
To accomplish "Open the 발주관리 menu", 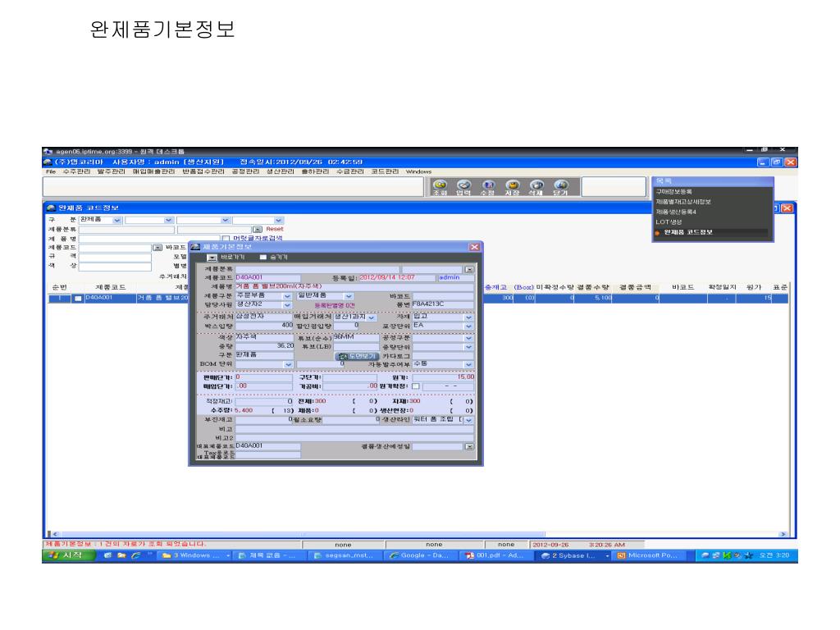I will (111, 171).
